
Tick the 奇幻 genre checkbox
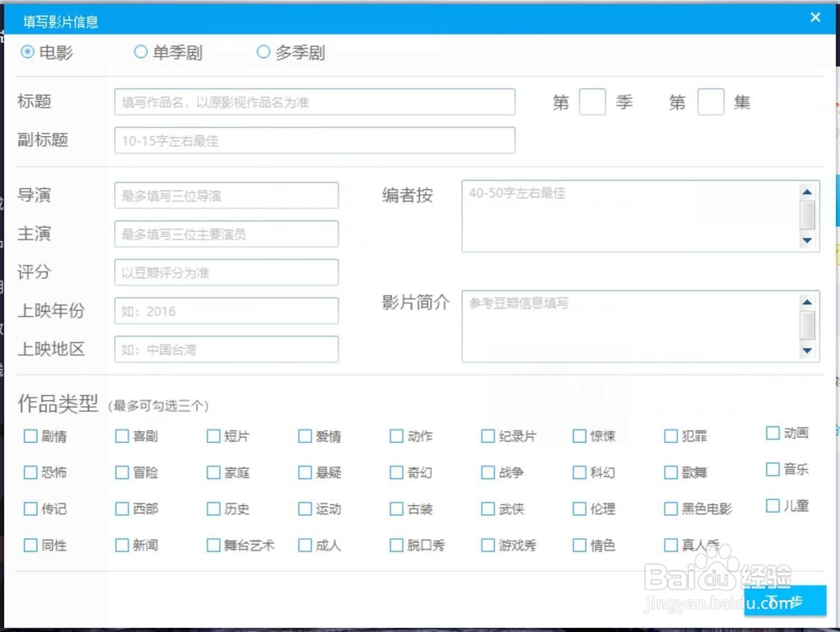[396, 472]
